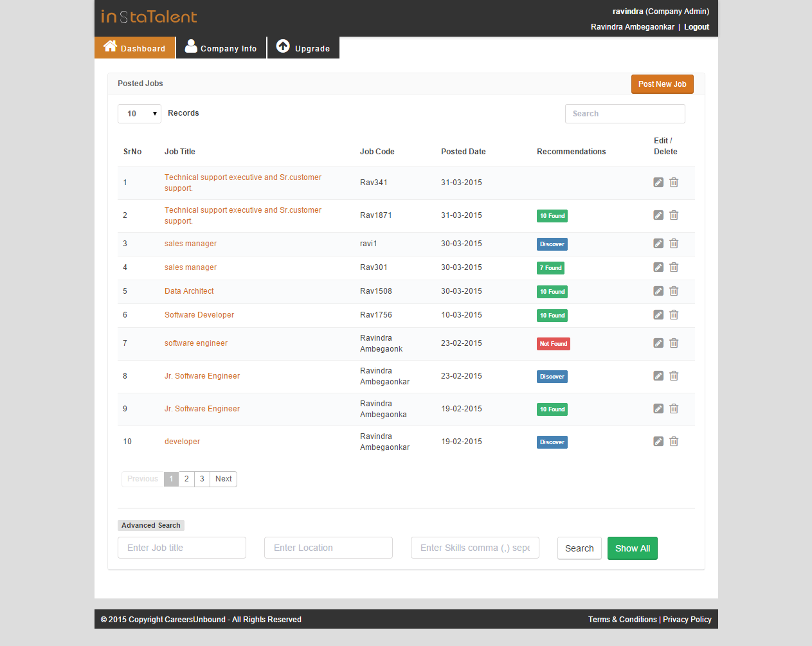Click Show All button
This screenshot has width=812, height=646.
[x=633, y=548]
